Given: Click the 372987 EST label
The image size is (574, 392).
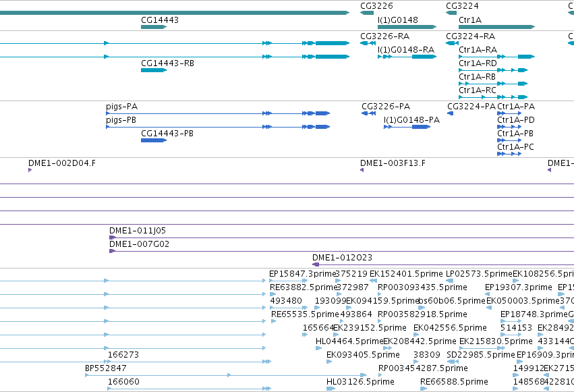Looking at the screenshot, I should [x=353, y=287].
